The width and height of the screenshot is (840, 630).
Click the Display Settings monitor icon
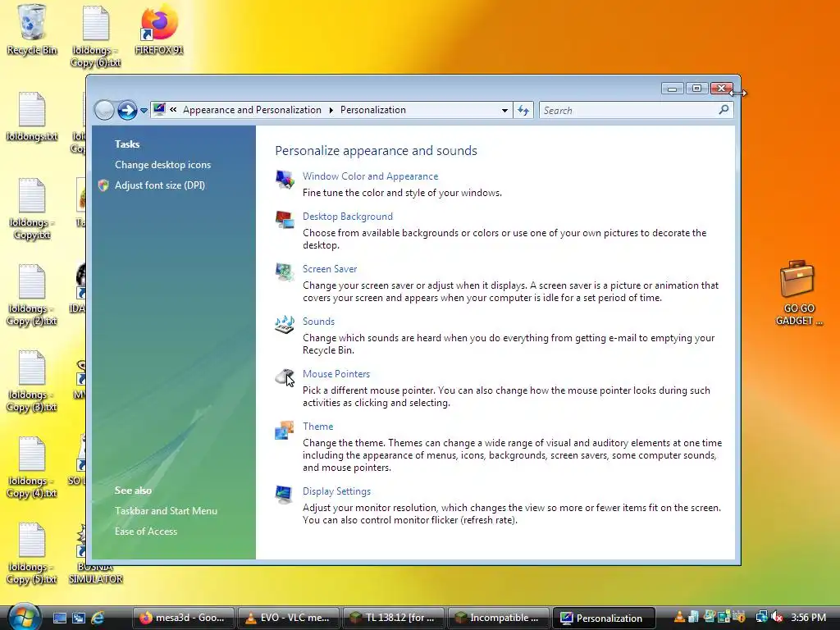point(283,494)
